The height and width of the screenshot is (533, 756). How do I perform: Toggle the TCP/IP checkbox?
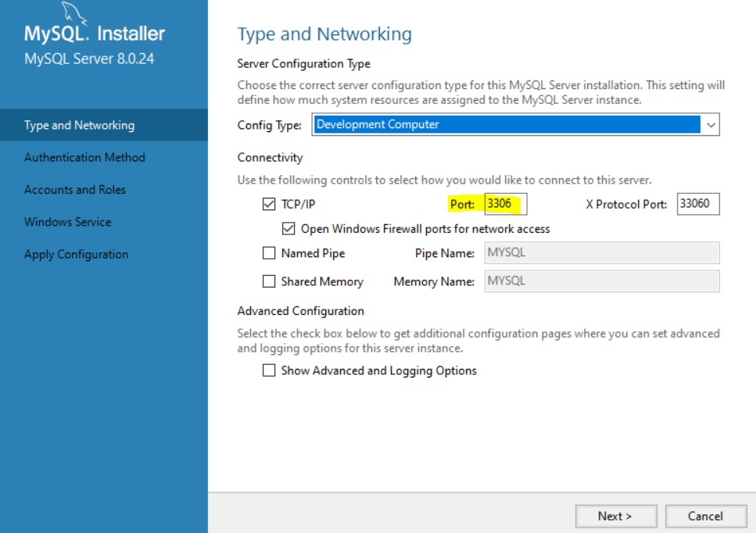(269, 204)
